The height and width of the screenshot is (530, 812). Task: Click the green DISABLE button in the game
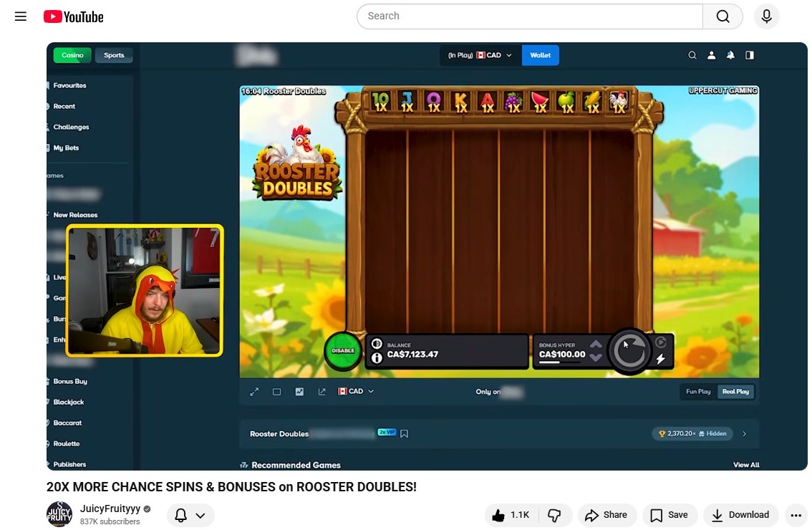click(x=342, y=351)
